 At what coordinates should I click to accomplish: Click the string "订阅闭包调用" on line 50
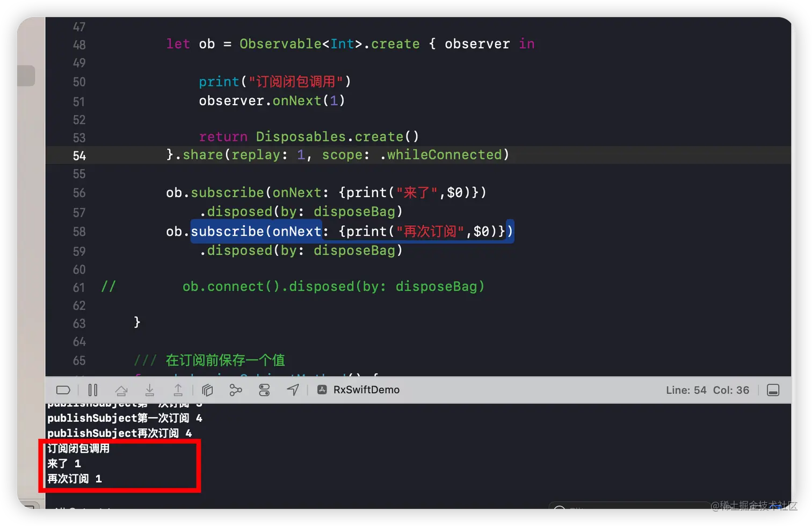295,82
